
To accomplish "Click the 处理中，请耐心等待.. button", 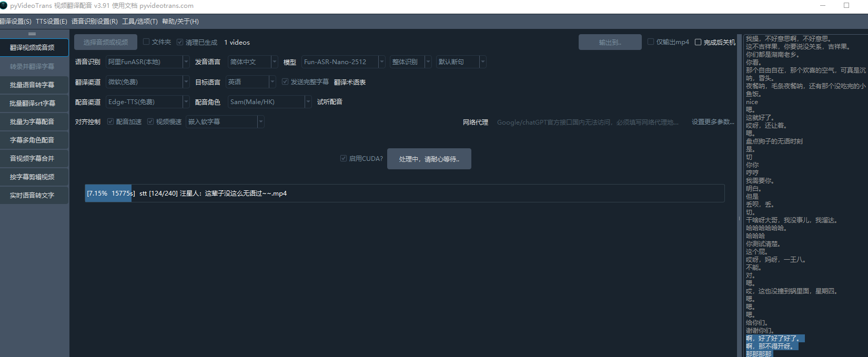I will click(429, 159).
